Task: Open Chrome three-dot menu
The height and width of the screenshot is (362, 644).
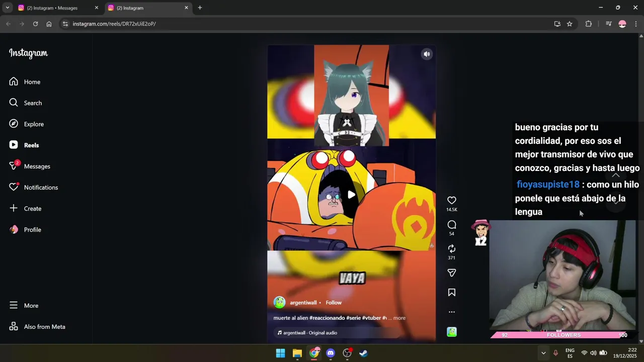Action: (636, 24)
